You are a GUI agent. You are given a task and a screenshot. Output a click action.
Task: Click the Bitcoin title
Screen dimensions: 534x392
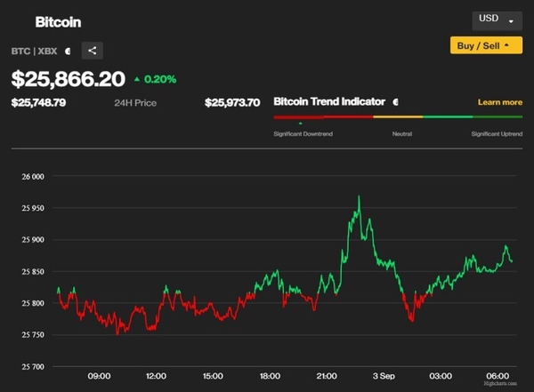[58, 22]
